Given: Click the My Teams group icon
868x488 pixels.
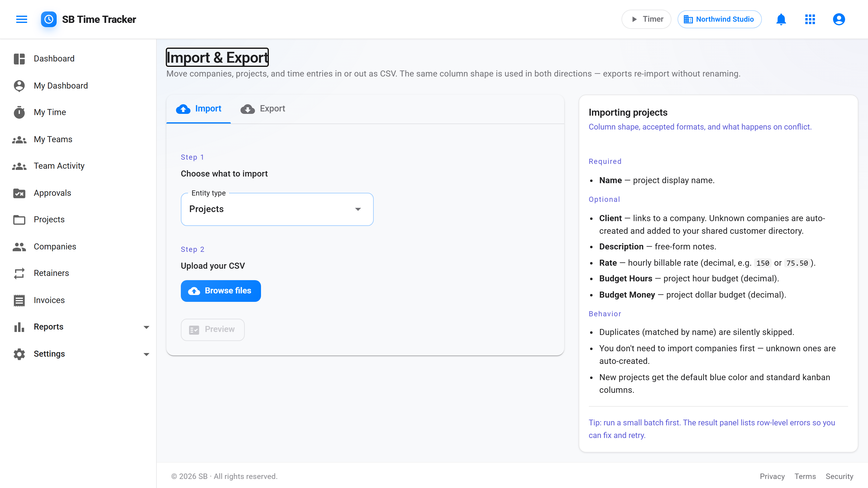Looking at the screenshot, I should click(x=19, y=139).
